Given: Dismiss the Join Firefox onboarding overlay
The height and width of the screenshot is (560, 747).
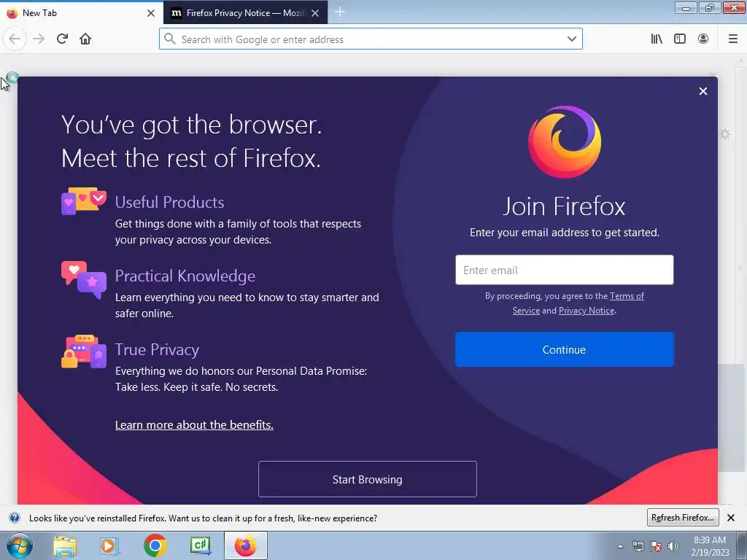Looking at the screenshot, I should coord(703,91).
